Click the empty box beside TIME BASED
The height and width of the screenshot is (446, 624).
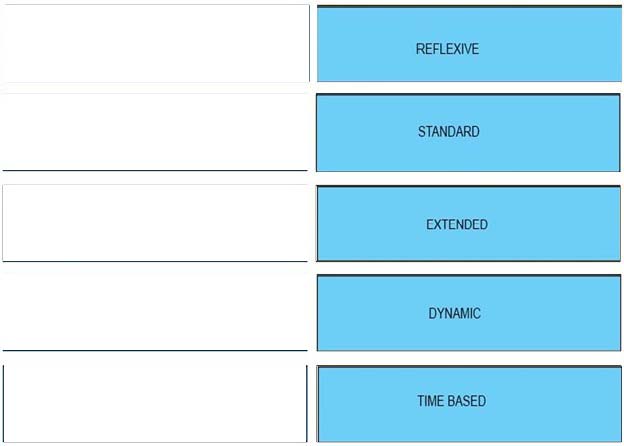155,403
